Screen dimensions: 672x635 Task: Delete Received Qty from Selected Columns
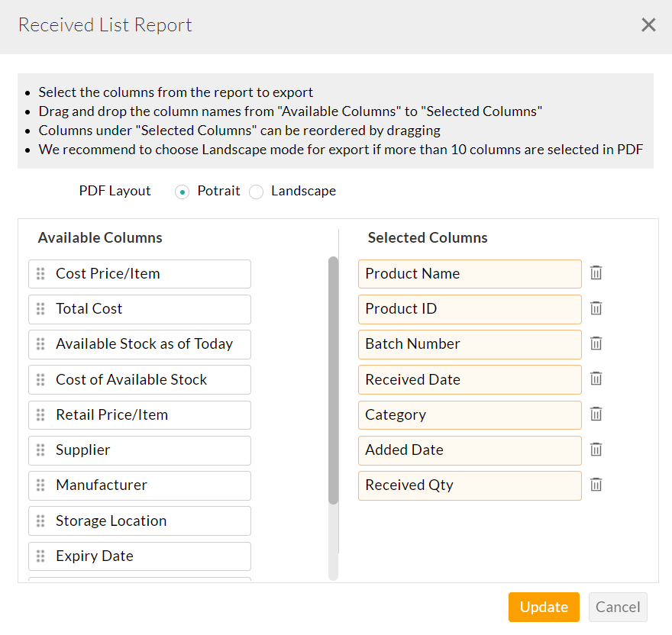pyautogui.click(x=596, y=485)
